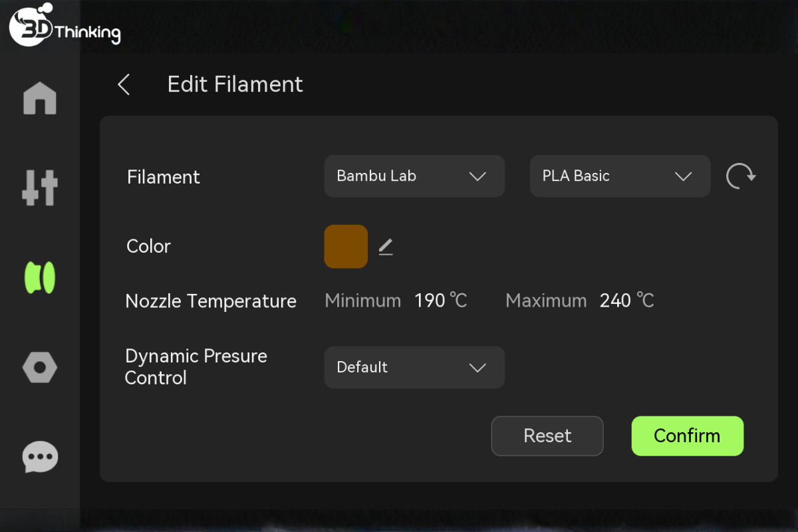Click the brown color swatch
This screenshot has width=798, height=532.
pos(346,247)
